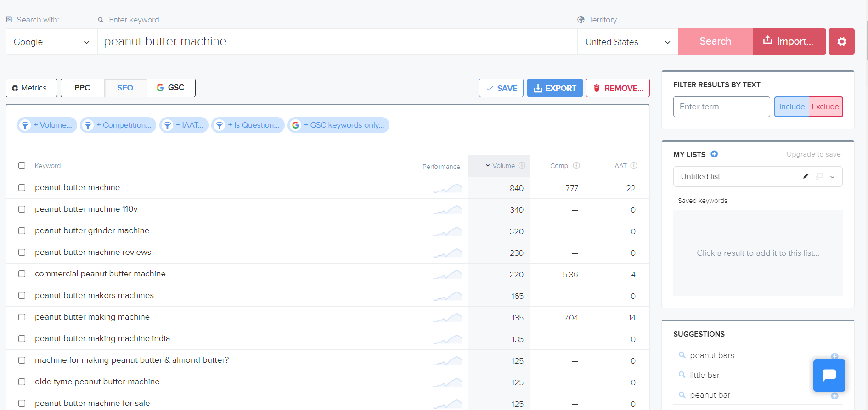
Task: Open performance chart for machine for making peanut butter
Action: point(447,361)
